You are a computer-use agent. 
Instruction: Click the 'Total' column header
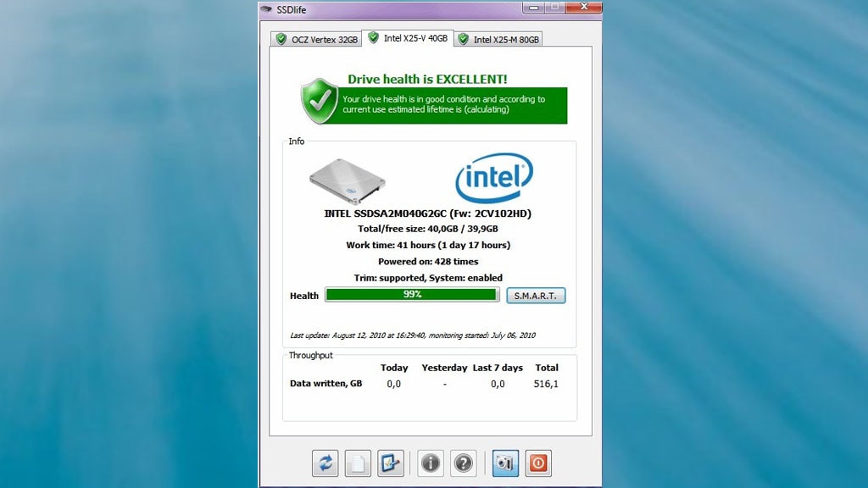click(x=547, y=368)
